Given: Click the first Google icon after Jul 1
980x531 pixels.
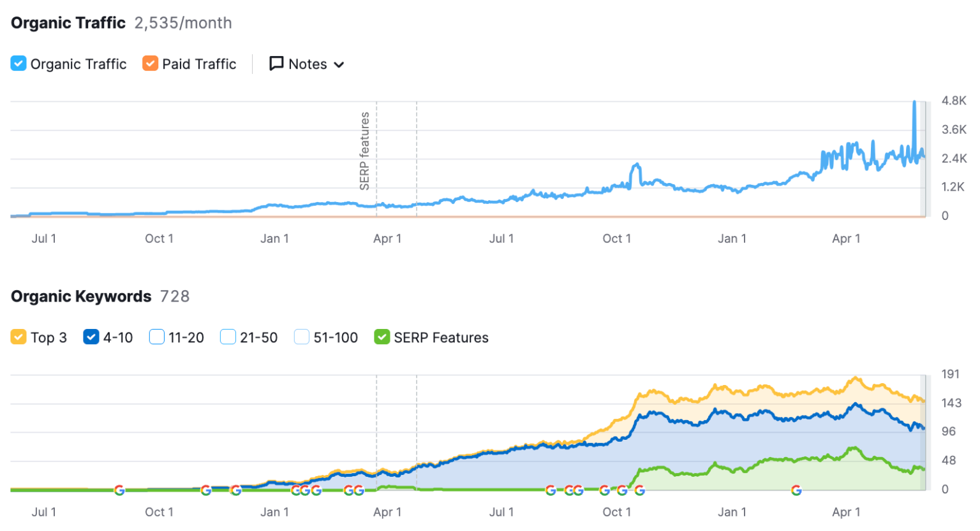Looking at the screenshot, I should [x=119, y=490].
